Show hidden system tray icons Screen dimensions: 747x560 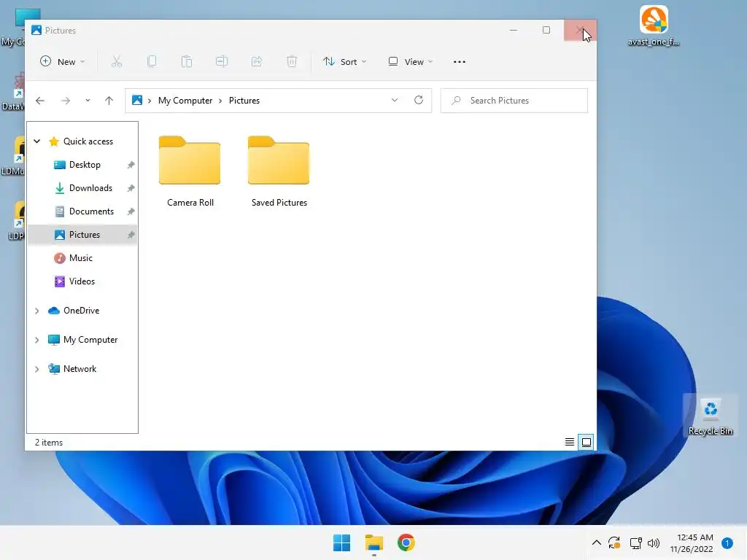[596, 542]
